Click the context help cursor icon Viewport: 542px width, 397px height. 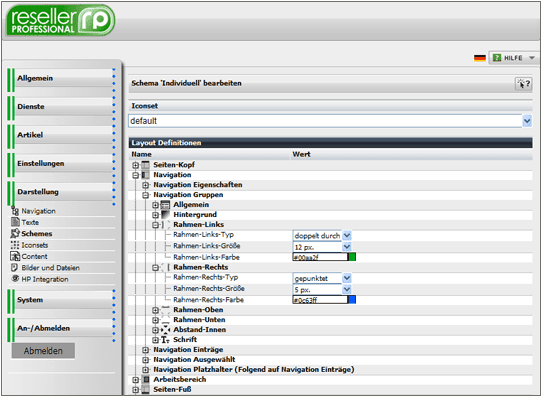tap(523, 84)
